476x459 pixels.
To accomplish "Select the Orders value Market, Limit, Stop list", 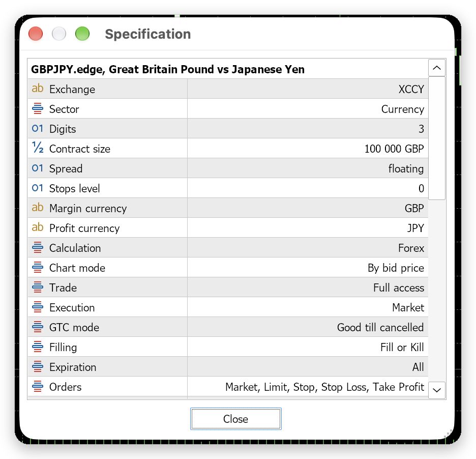I will coord(324,387).
